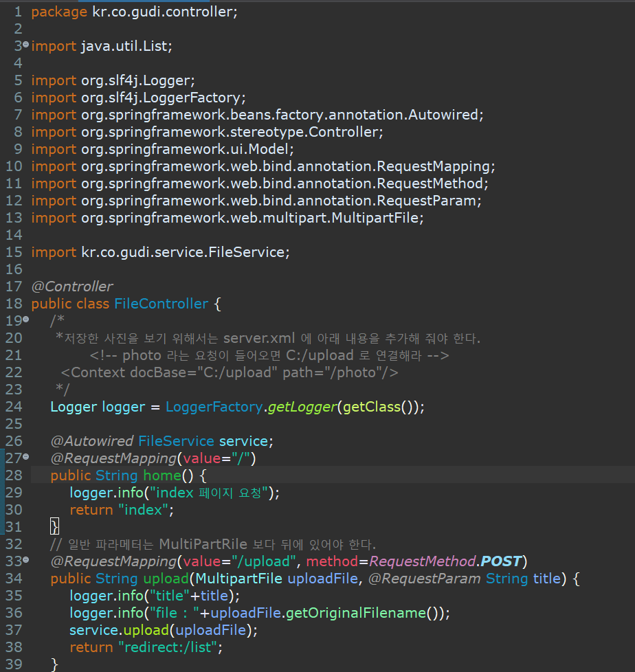Click the getLogger method call
635x672 pixels.
click(x=302, y=407)
